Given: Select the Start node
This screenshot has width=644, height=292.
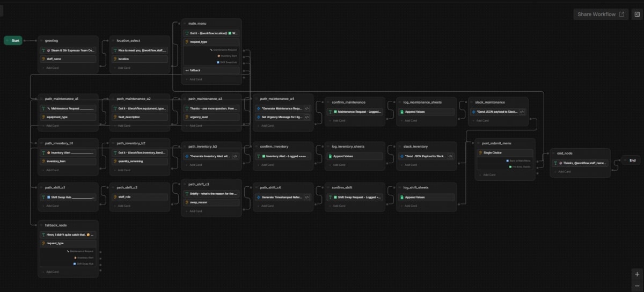Looking at the screenshot, I should [x=13, y=40].
